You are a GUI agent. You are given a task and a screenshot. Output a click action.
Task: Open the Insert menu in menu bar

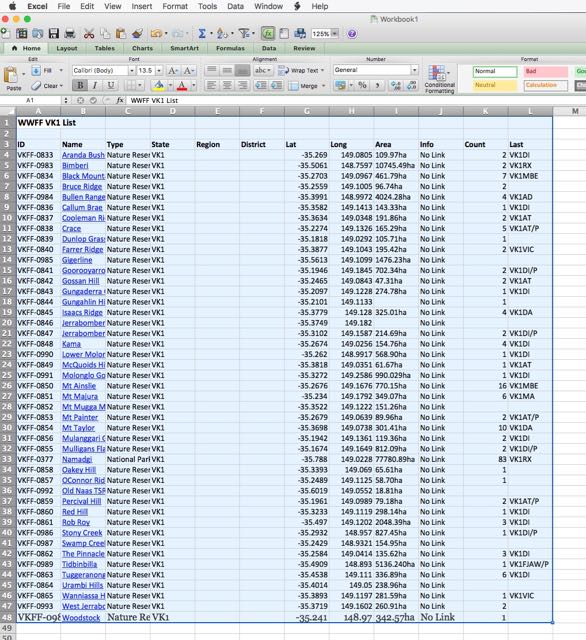coord(142,6)
